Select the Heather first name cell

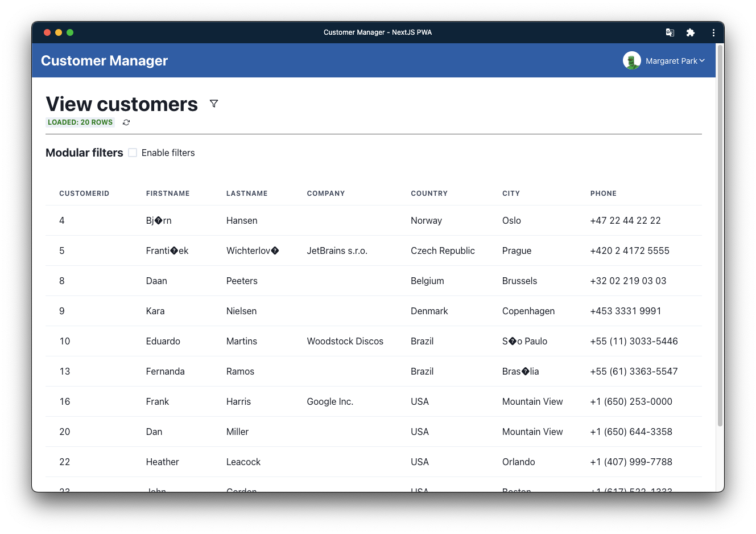[163, 462]
